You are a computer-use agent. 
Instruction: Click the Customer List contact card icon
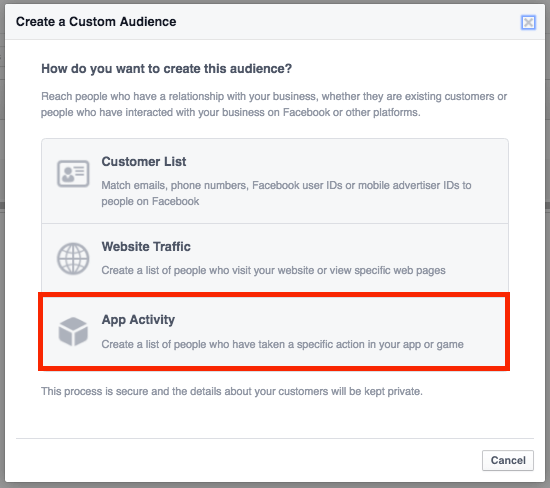pos(73,173)
